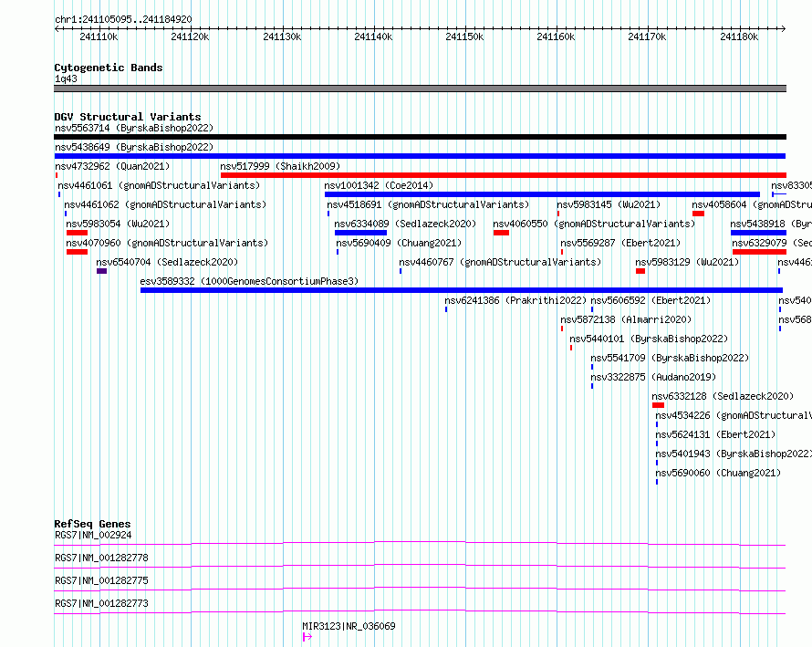The width and height of the screenshot is (812, 647).
Task: Click the 1q43 cytogenetic band bar
Action: [x=420, y=89]
